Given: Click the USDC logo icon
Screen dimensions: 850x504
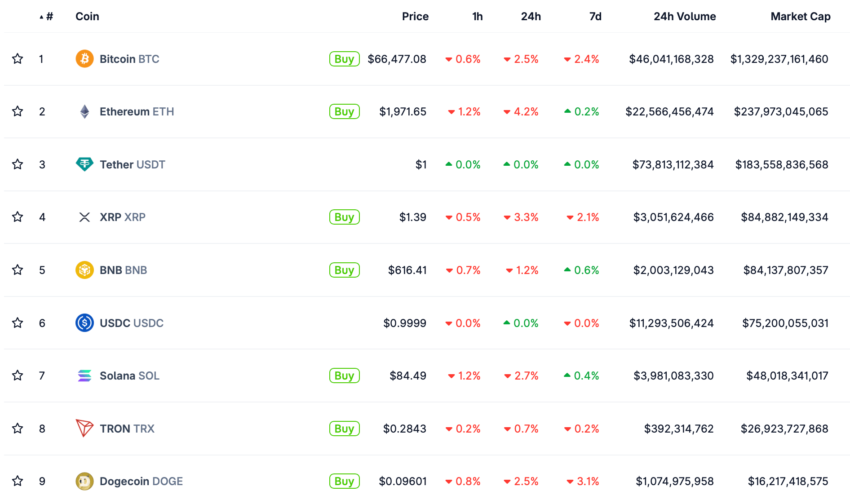Looking at the screenshot, I should [x=84, y=323].
